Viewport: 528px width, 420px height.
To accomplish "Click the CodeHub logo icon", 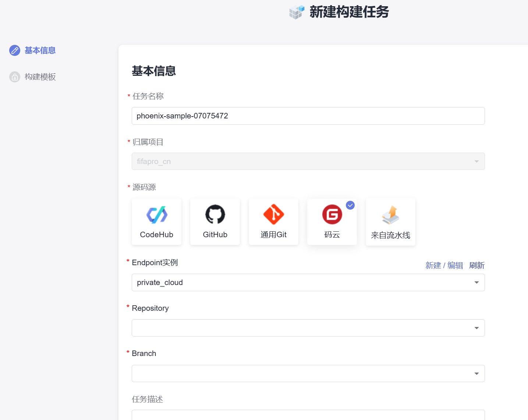I will coord(157,215).
